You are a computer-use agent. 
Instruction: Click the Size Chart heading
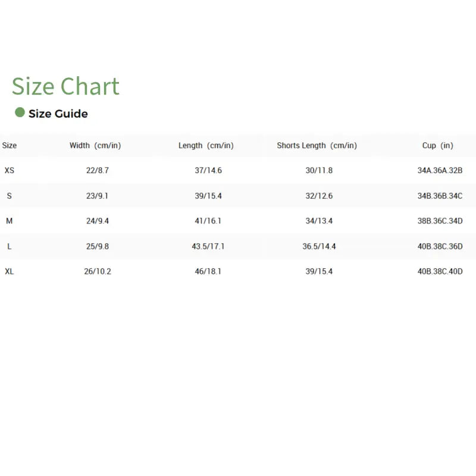click(65, 86)
